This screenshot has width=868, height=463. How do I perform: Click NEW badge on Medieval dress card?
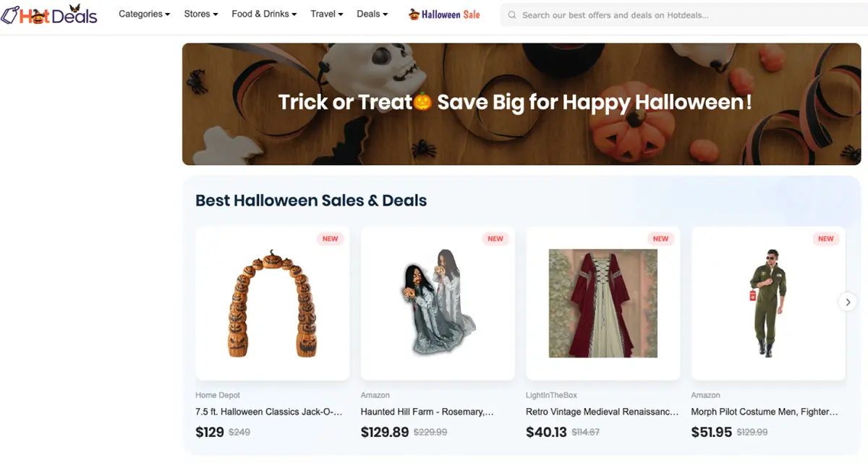660,239
